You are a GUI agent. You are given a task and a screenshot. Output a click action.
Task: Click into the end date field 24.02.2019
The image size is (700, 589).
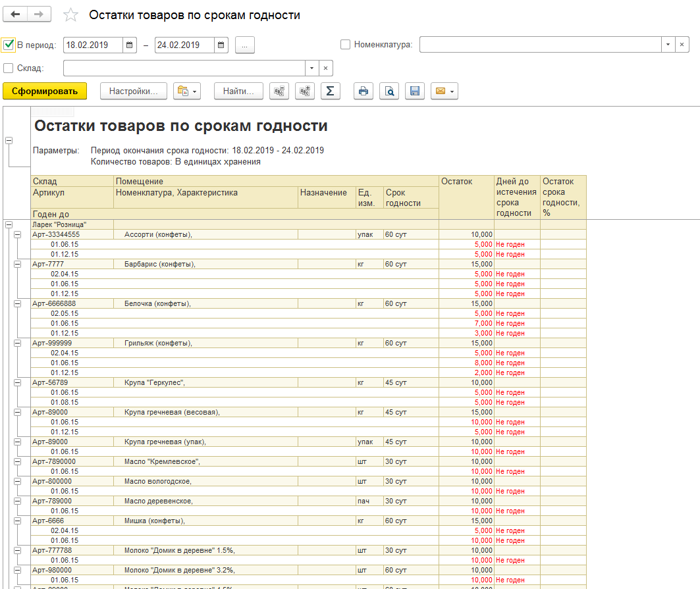tap(184, 45)
